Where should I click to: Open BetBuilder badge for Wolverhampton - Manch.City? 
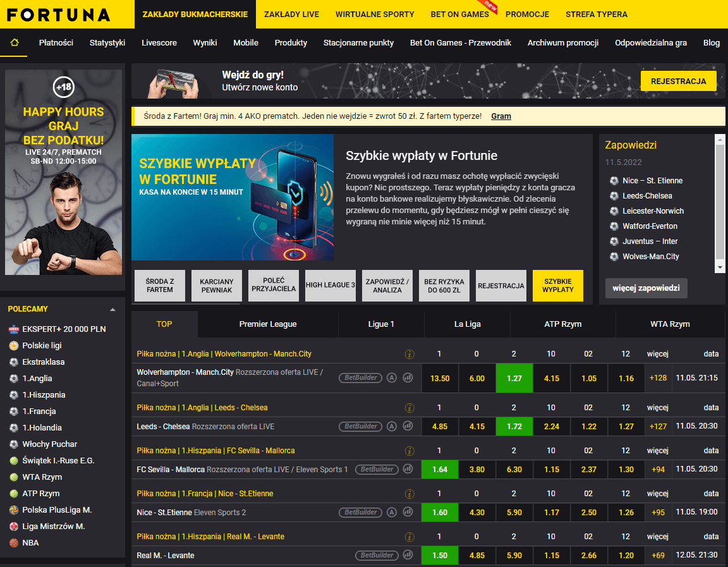click(x=360, y=377)
